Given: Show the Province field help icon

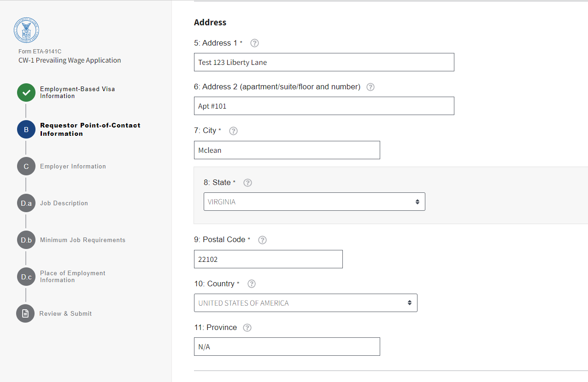Looking at the screenshot, I should tap(247, 328).
